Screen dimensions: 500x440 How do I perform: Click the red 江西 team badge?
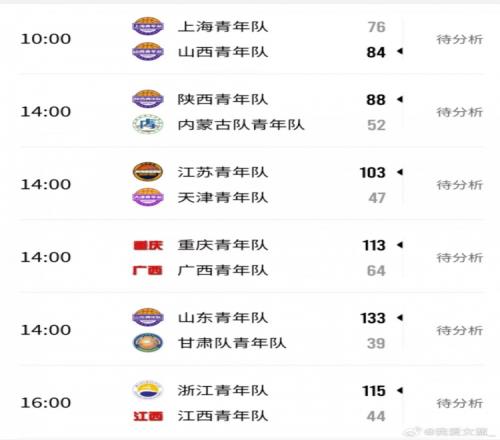tap(148, 416)
